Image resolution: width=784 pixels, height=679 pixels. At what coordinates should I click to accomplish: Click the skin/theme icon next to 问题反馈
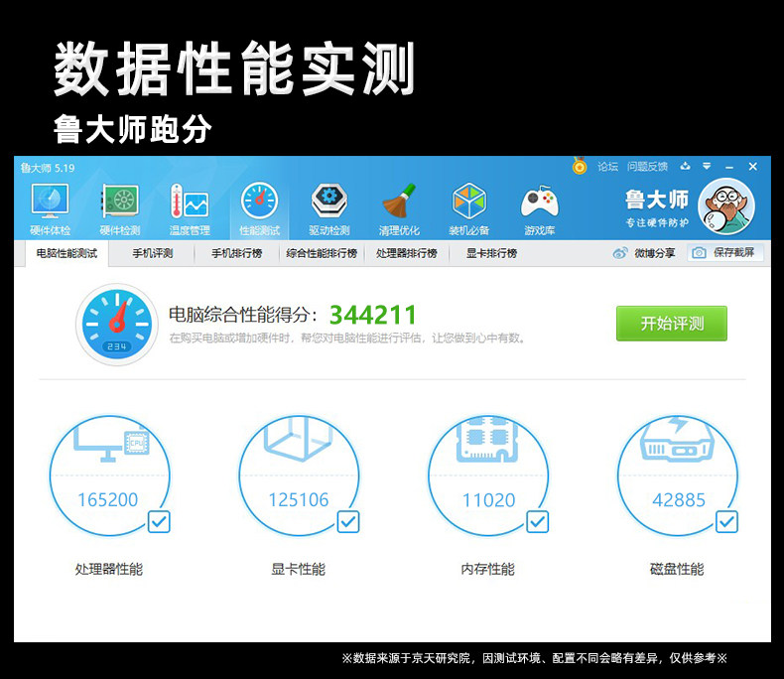(x=685, y=166)
